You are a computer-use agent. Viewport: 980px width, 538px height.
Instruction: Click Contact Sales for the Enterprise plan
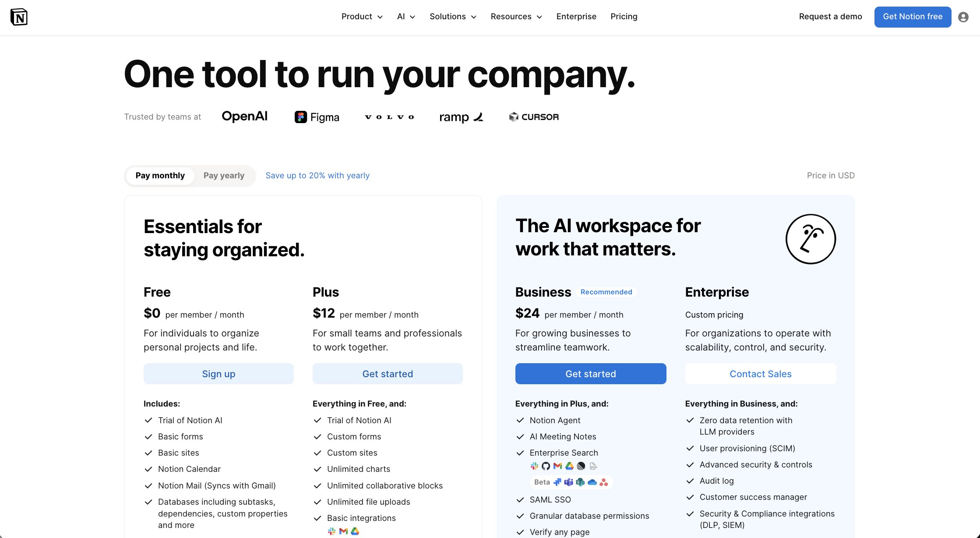(761, 374)
